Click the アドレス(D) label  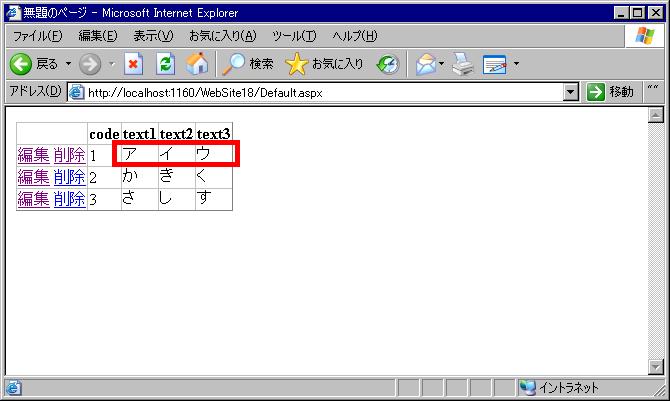pyautogui.click(x=35, y=91)
